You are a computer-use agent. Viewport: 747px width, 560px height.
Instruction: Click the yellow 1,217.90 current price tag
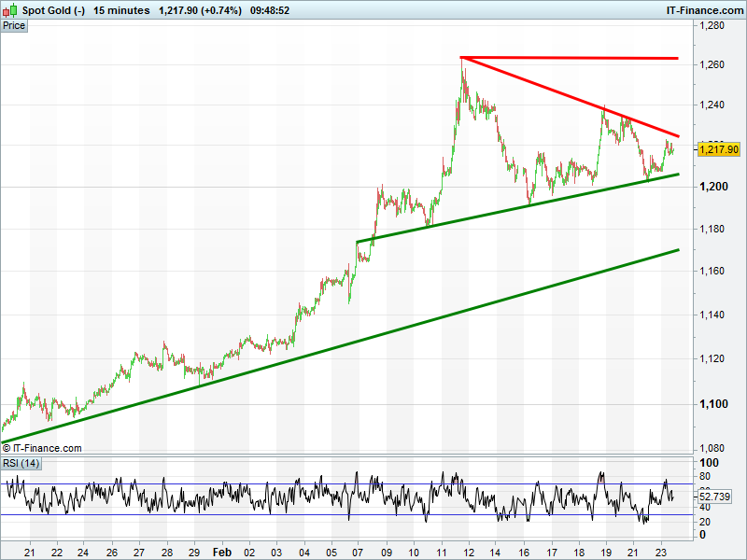pos(718,149)
